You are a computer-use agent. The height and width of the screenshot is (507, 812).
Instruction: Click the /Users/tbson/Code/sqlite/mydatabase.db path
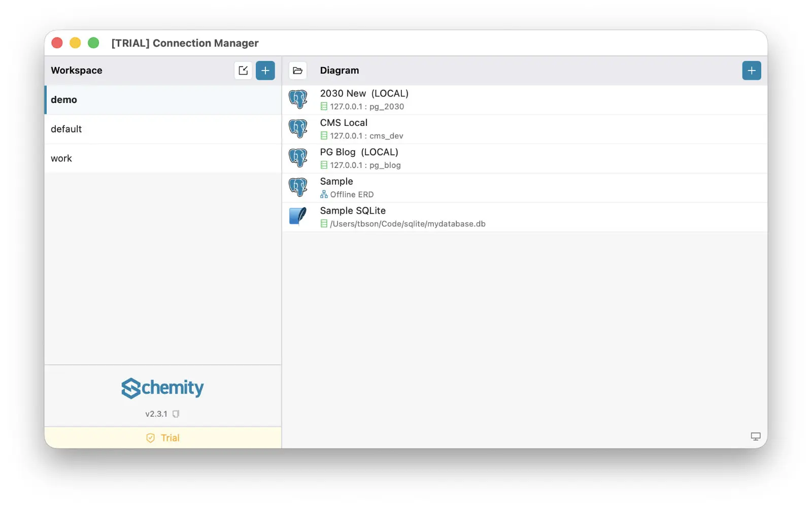[x=408, y=224]
